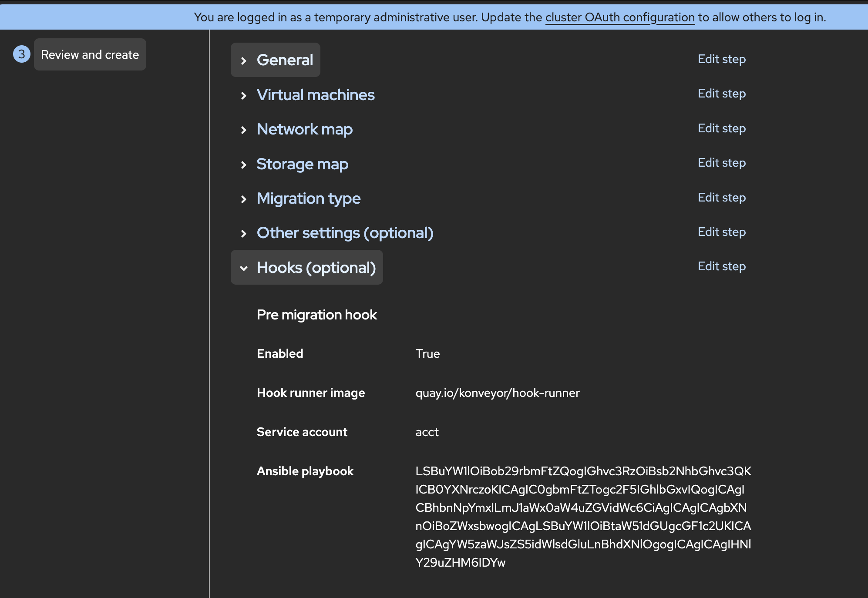The width and height of the screenshot is (868, 598).
Task: Click the step 3 number badge
Action: coord(21,54)
